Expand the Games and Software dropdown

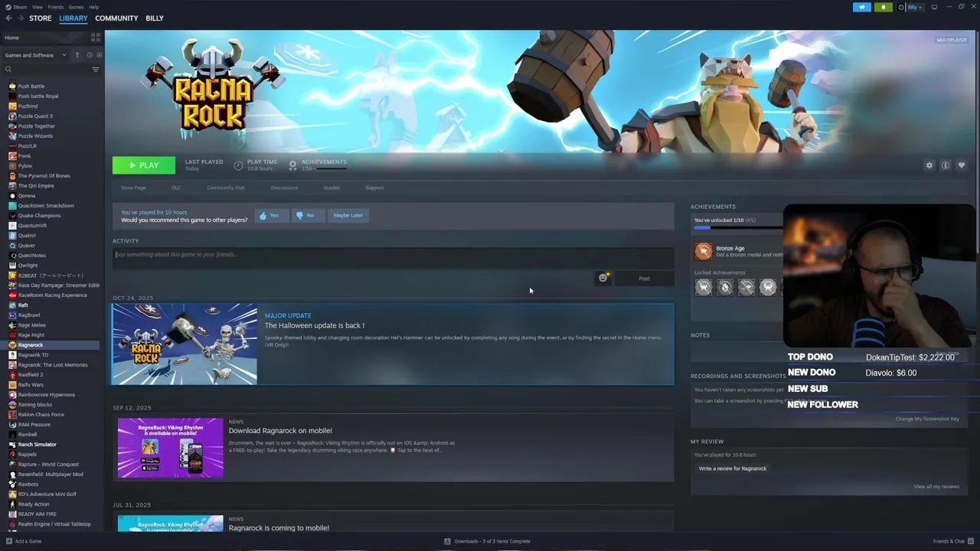tap(36, 55)
